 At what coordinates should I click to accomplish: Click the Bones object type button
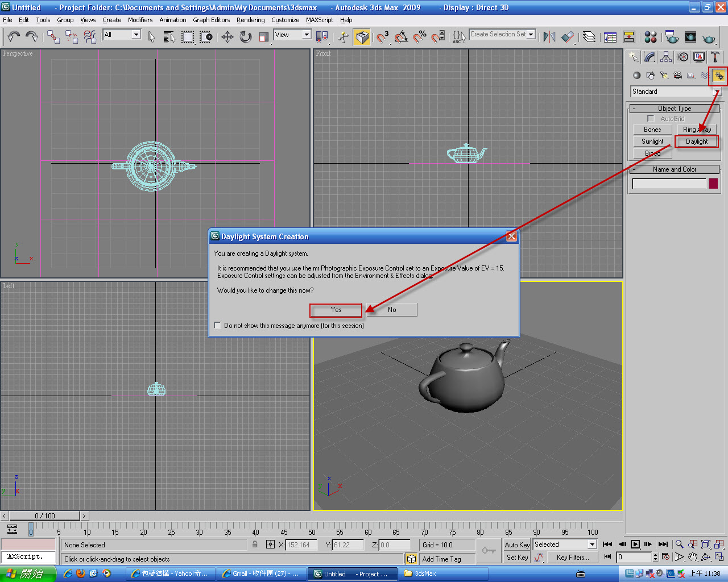click(x=652, y=130)
